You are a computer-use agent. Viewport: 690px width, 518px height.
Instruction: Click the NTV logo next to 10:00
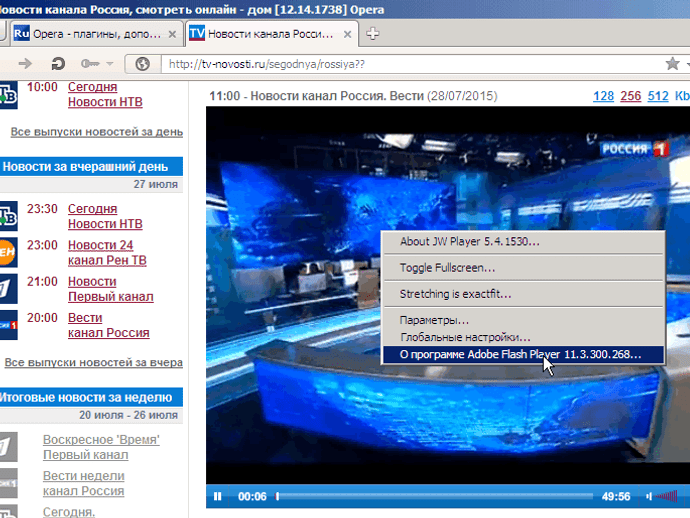(8, 94)
